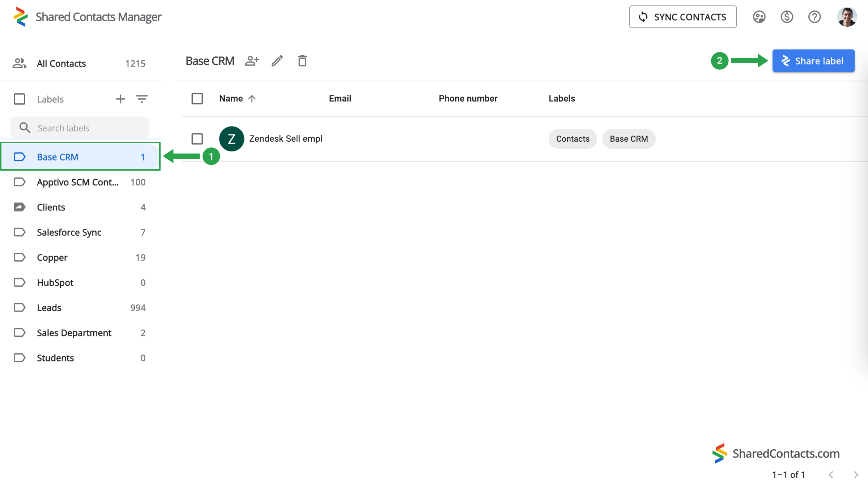Sort by Name column arrow
Screen dimensions: 868x488
coord(252,99)
